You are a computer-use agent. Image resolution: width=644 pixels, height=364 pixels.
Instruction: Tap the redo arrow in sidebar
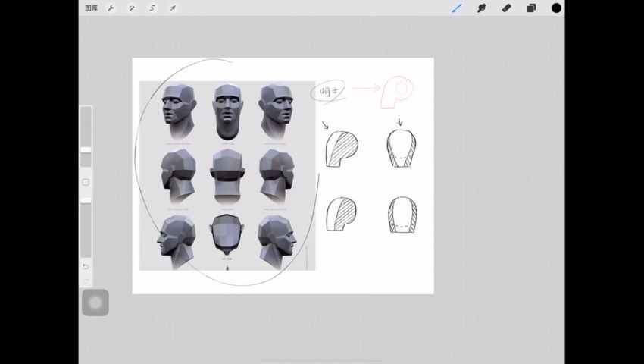pyautogui.click(x=86, y=280)
